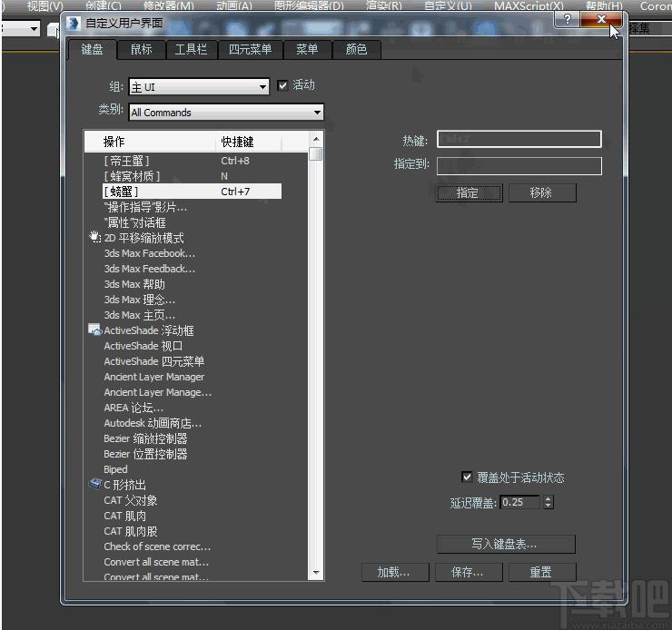The image size is (672, 630).
Task: Select the [螃蟹] row
Action: point(192,192)
